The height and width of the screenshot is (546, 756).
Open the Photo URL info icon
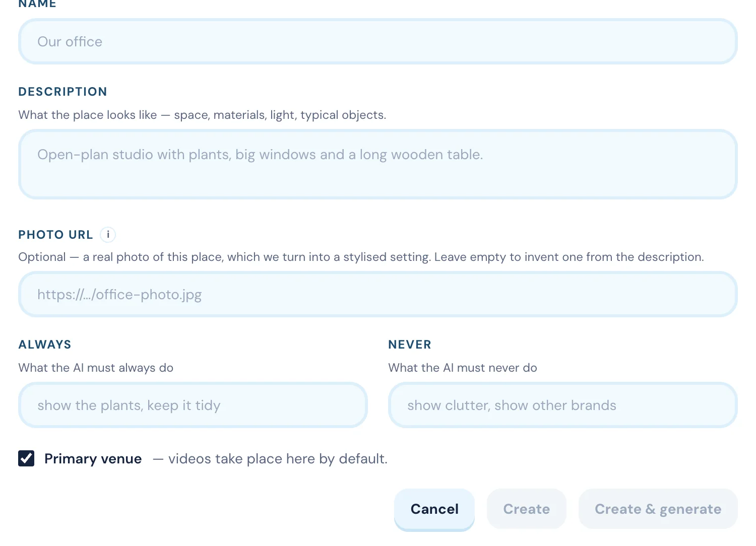tap(108, 235)
